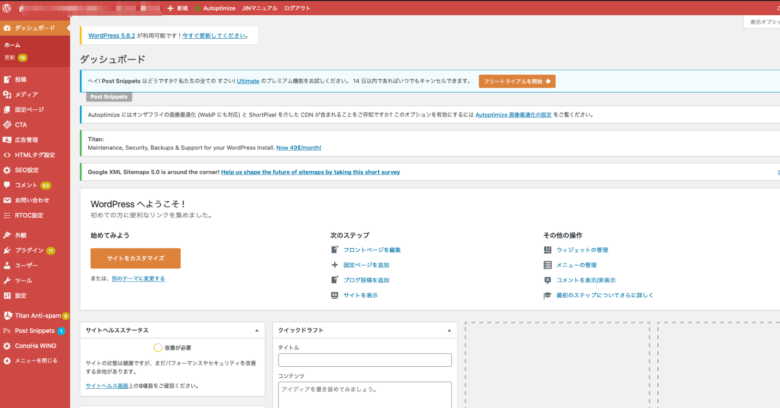
Task: Click the CTA tag icon
Action: (x=7, y=124)
